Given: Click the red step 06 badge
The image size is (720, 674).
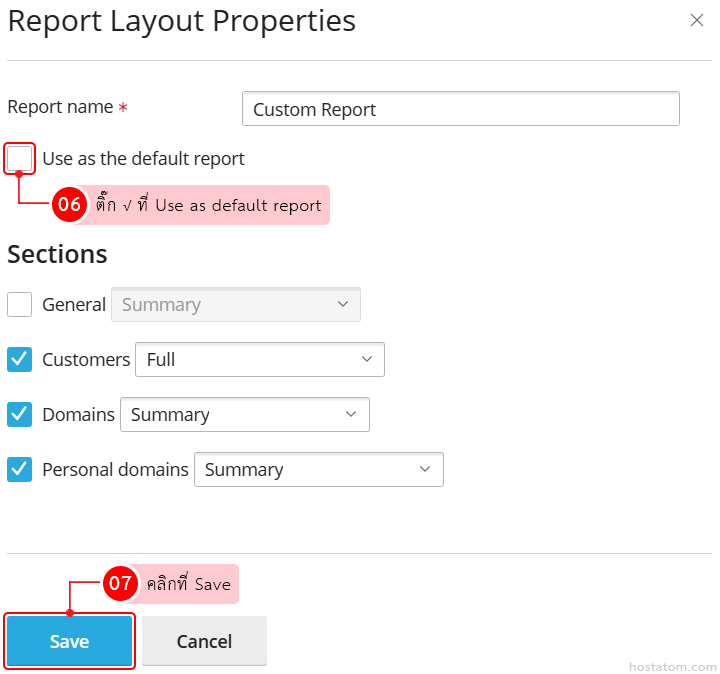Looking at the screenshot, I should click(x=69, y=205).
